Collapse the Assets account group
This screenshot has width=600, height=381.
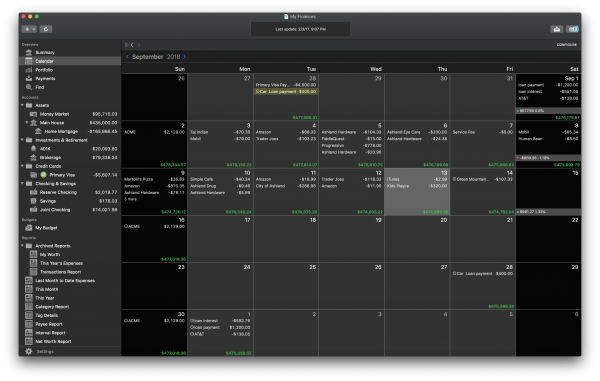22,105
